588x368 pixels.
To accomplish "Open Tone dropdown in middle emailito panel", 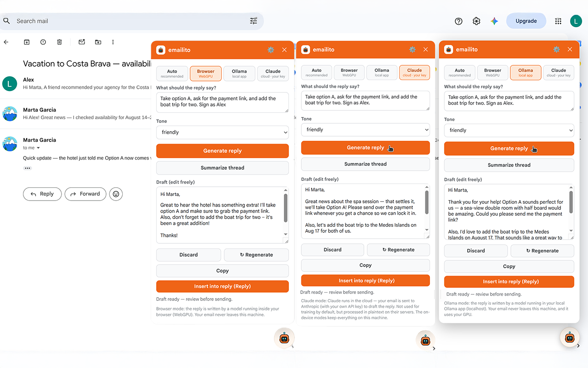I will (x=366, y=130).
